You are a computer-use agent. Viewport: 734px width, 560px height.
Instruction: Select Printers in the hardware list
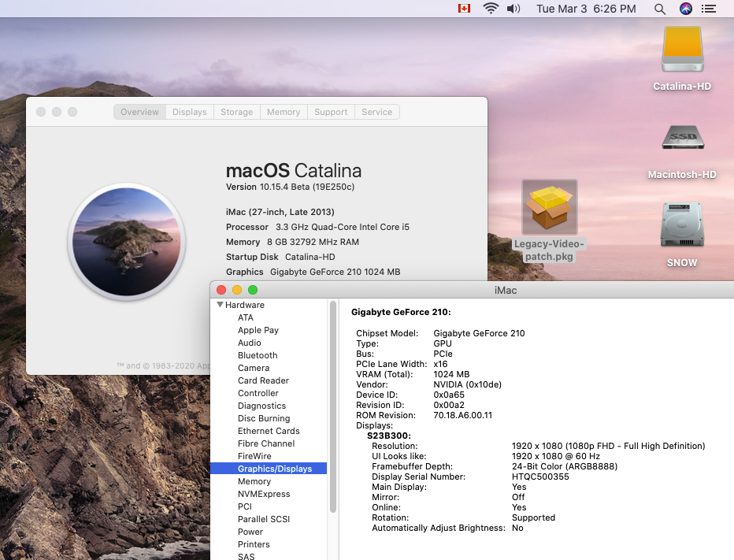click(269, 544)
